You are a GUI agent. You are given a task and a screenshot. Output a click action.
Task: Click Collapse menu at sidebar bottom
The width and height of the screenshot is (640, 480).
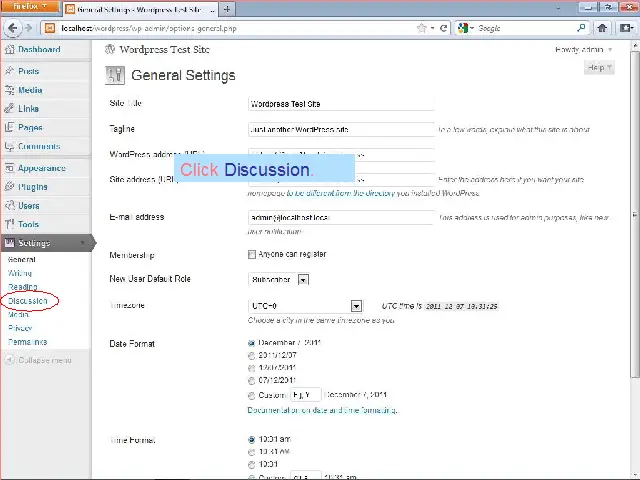tap(40, 360)
